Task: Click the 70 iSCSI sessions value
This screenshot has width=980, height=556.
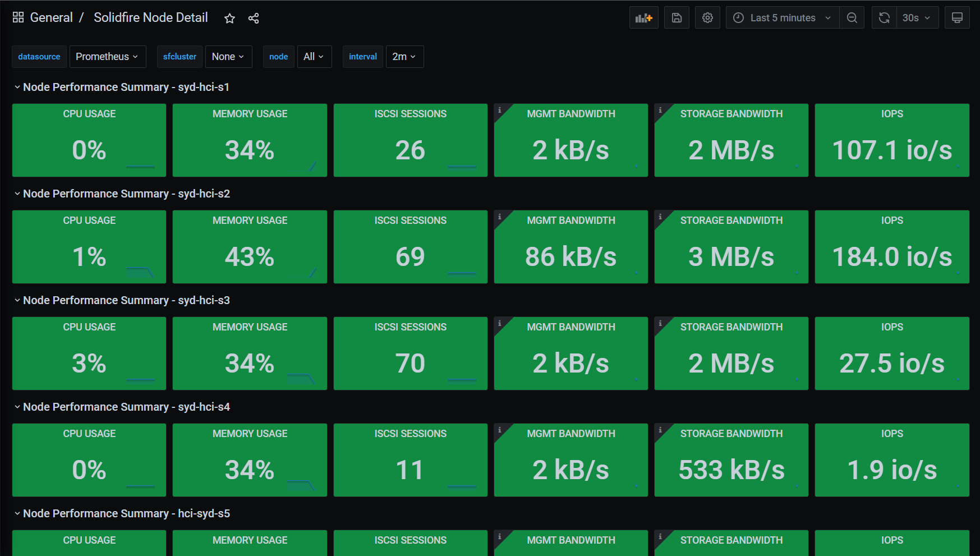Action: pyautogui.click(x=410, y=364)
